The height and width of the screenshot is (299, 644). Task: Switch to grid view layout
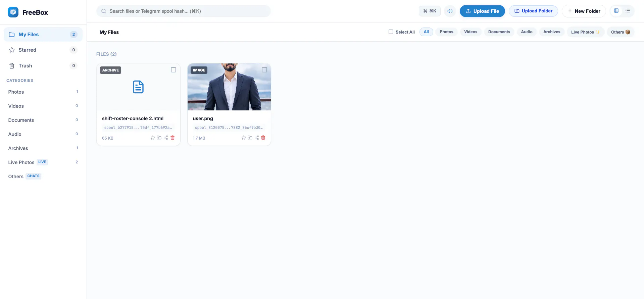pos(616,11)
